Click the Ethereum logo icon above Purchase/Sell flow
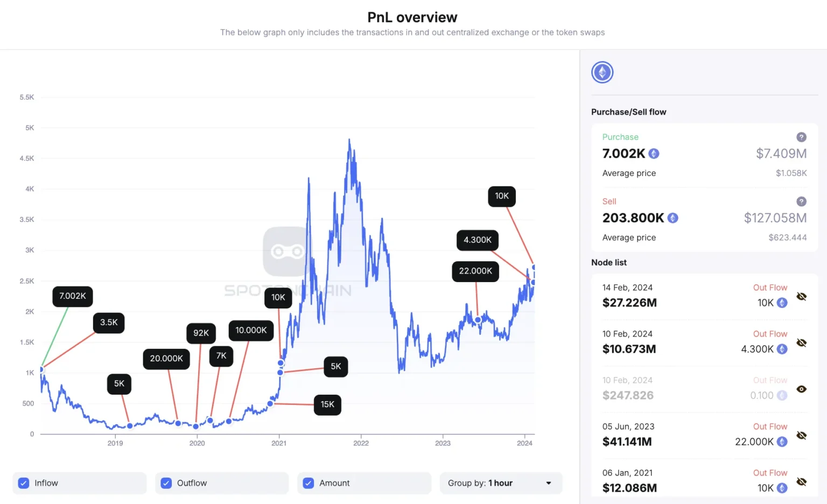 point(602,72)
